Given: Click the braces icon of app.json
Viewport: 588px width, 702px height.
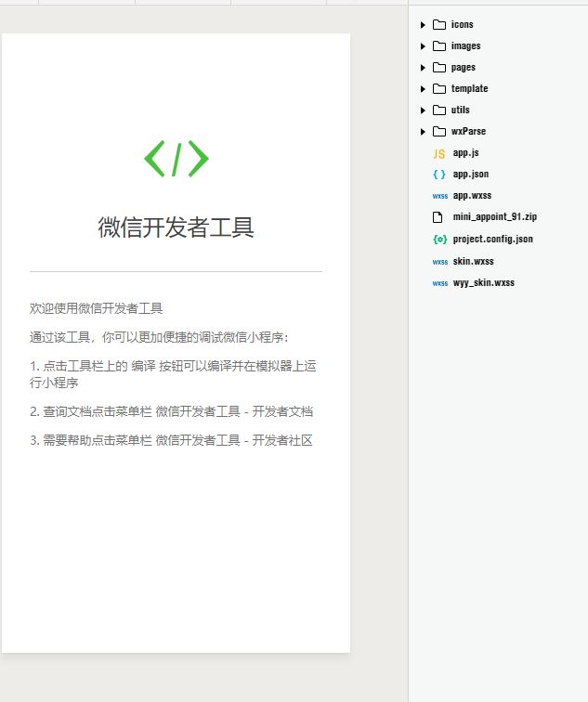Looking at the screenshot, I should pos(439,175).
